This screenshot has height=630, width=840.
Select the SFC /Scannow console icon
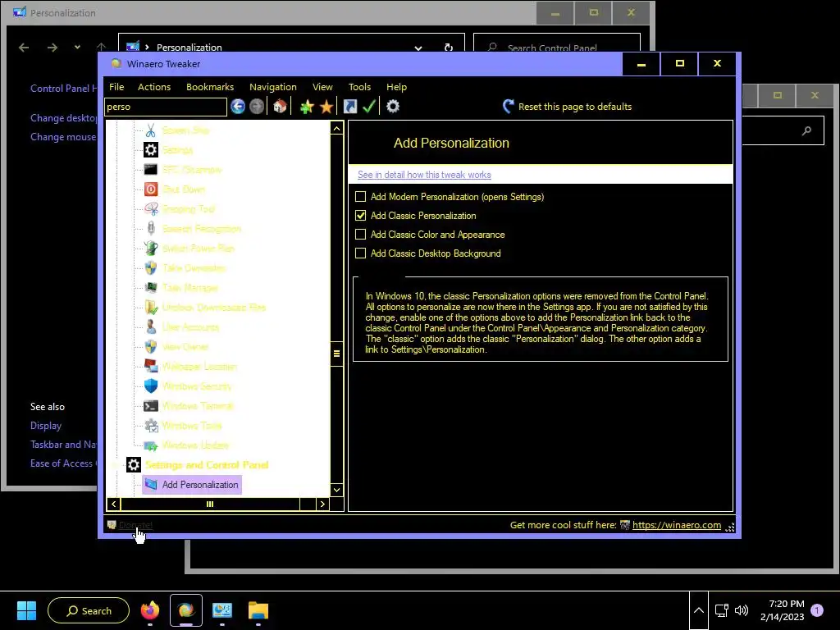151,170
